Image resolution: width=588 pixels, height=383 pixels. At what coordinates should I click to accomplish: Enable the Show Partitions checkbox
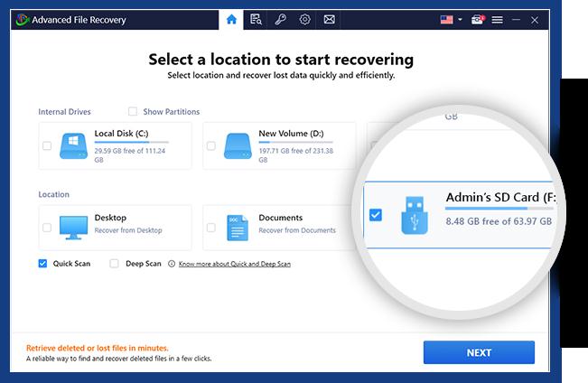[133, 112]
